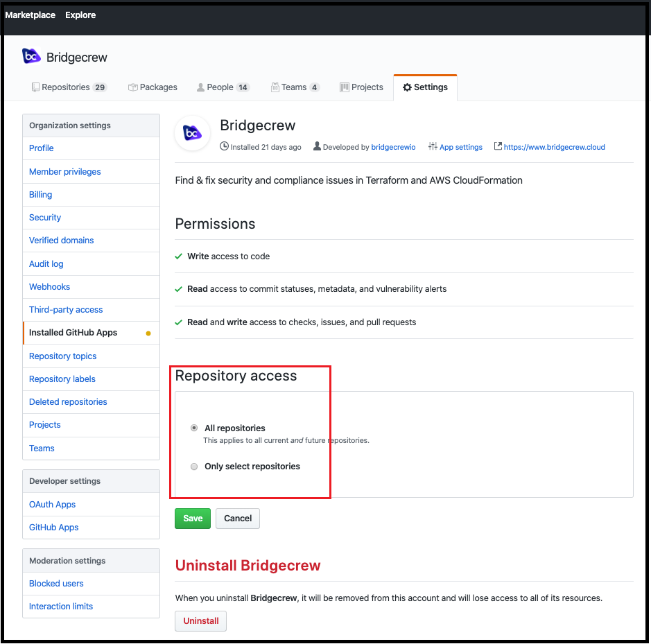The image size is (651, 644).
Task: Click the check beside Read access to commit statuses
Action: point(179,289)
